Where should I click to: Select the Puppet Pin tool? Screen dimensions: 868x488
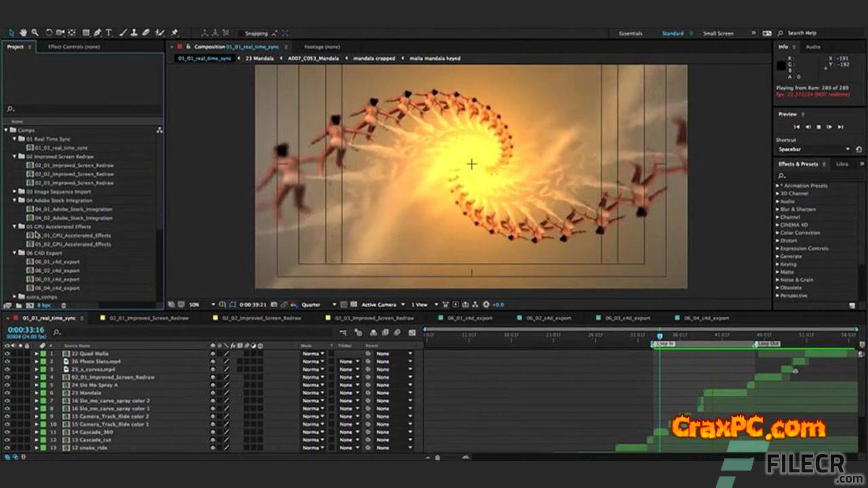pyautogui.click(x=175, y=33)
